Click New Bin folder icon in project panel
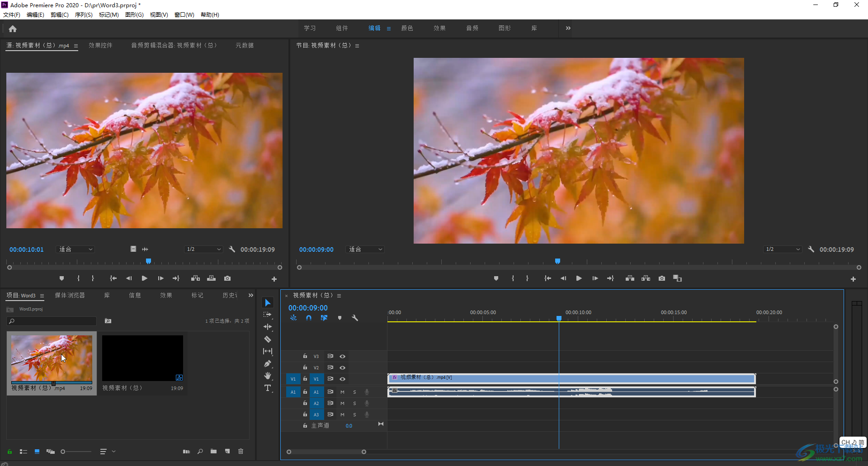This screenshot has width=868, height=466. 213,451
